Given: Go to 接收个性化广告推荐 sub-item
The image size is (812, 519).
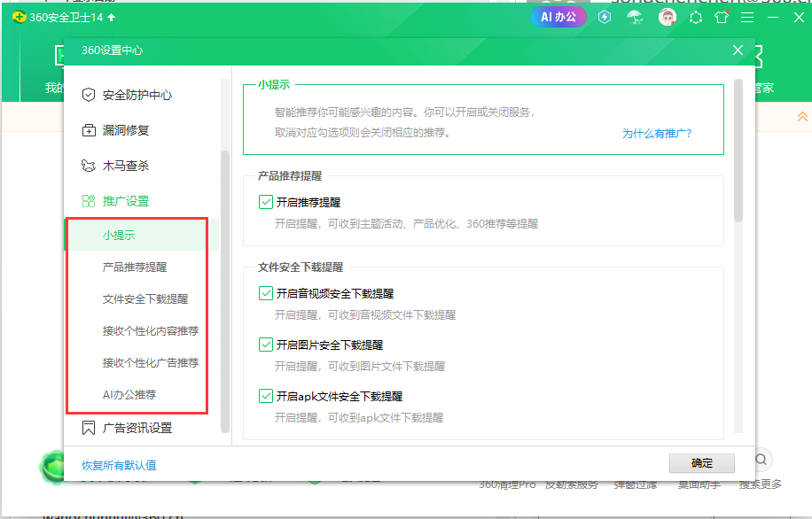Looking at the screenshot, I should point(151,363).
